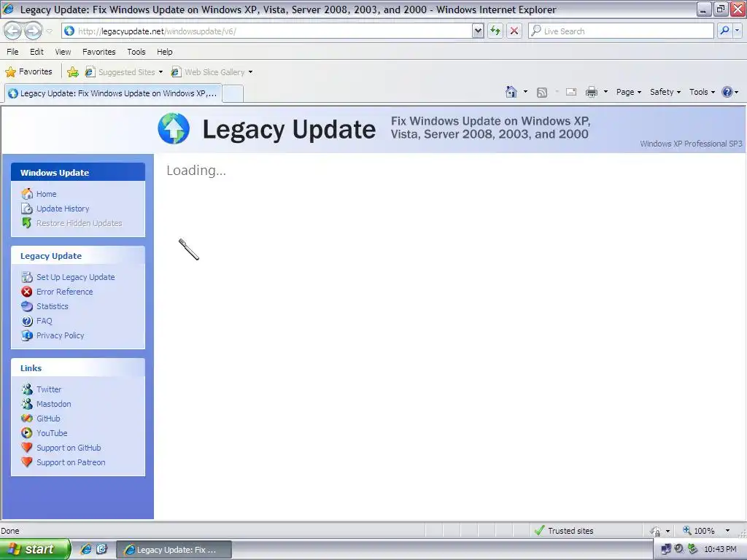Click the Twitter people icon
Viewport: 747px width, 560px height.
(x=27, y=389)
